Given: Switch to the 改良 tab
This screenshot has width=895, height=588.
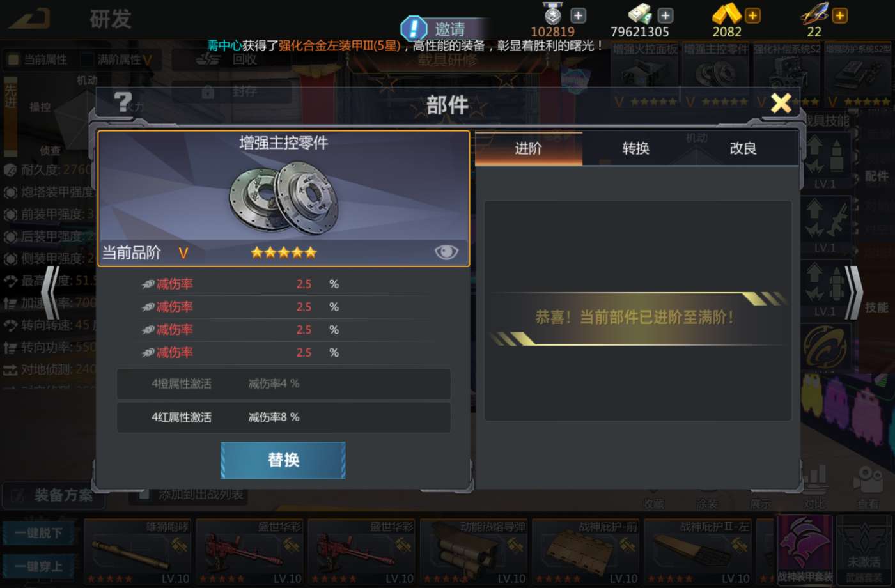Looking at the screenshot, I should (x=743, y=148).
